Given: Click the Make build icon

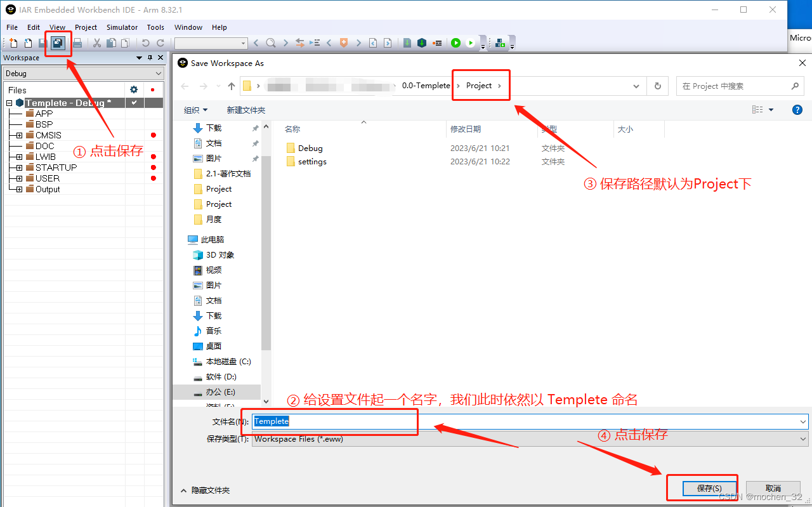Looking at the screenshot, I should 422,43.
